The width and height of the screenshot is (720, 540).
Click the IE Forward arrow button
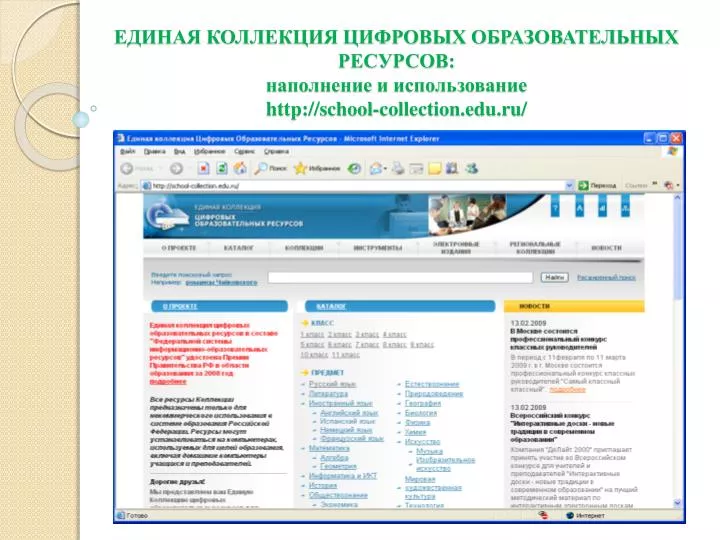176,169
